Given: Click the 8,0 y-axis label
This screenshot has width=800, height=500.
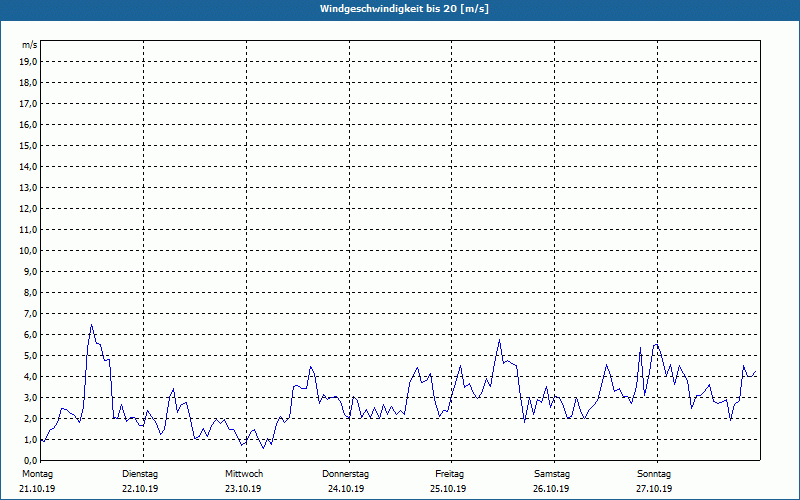Looking at the screenshot, I should pyautogui.click(x=31, y=292).
